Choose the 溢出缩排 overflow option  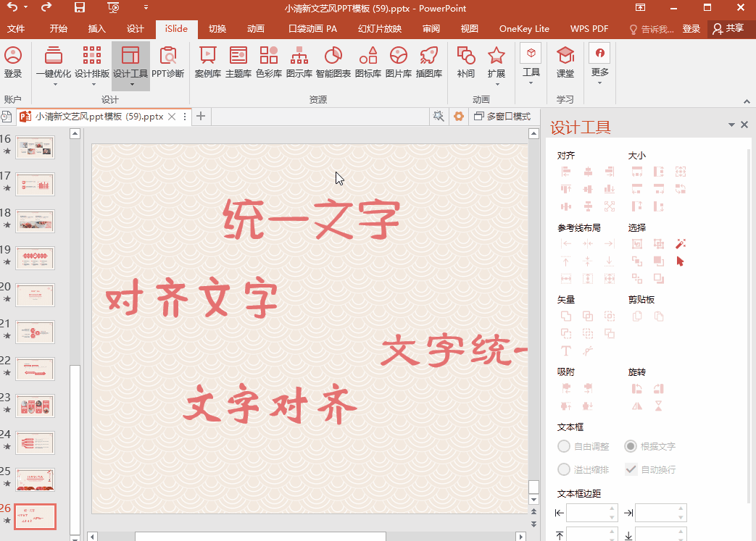coord(563,469)
